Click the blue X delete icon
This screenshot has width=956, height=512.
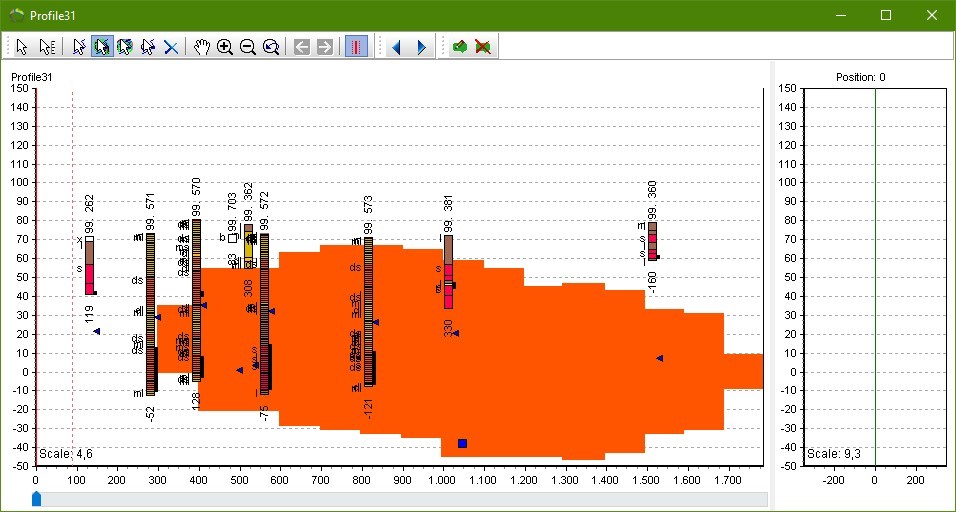(x=171, y=47)
